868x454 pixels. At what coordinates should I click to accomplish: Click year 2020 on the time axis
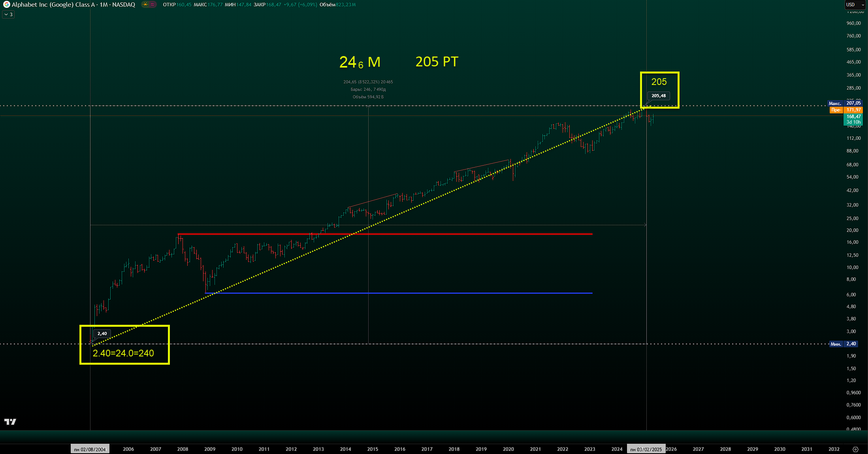508,449
